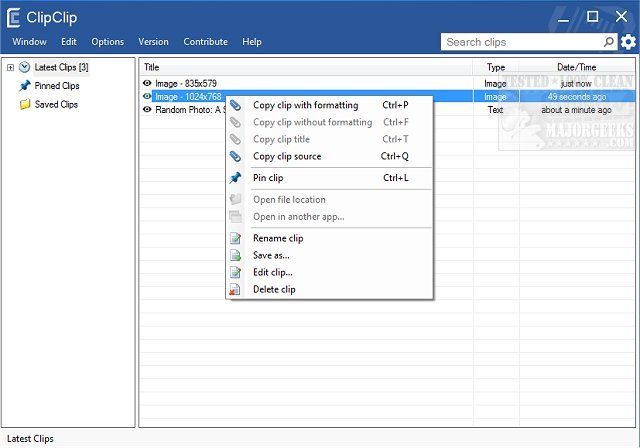Open settings via the gear icon
Viewport: 640px width, 448px height.
(628, 42)
